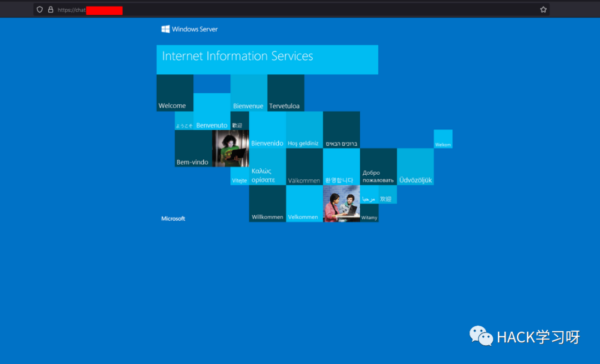Viewport: 600px width, 364px height.
Task: Select the "Välkommen" tile
Action: (x=304, y=166)
